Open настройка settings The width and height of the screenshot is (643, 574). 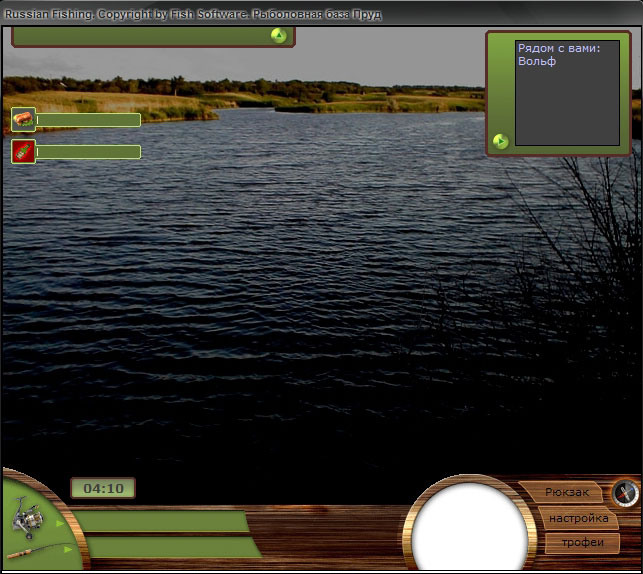tap(578, 518)
